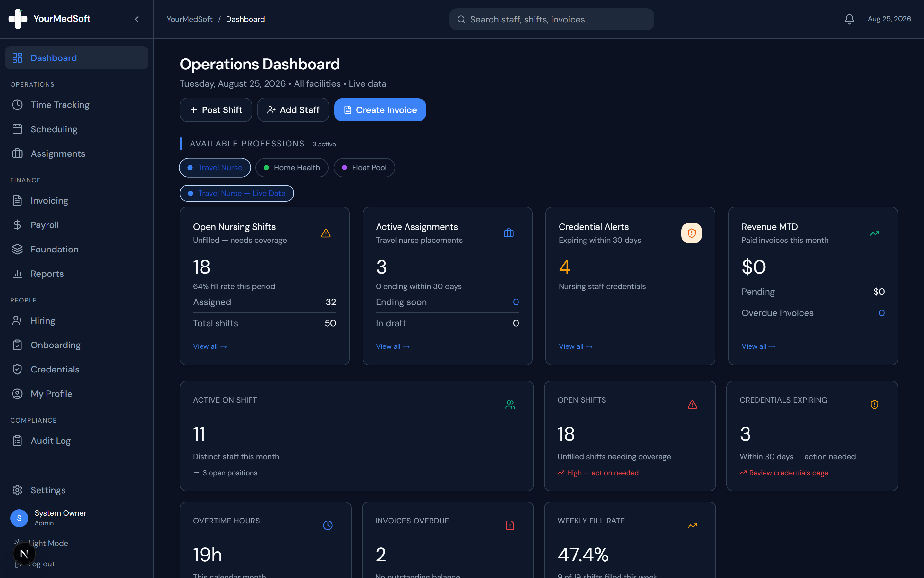The width and height of the screenshot is (924, 578).
Task: Click 'High — action needed' text
Action: tap(603, 473)
